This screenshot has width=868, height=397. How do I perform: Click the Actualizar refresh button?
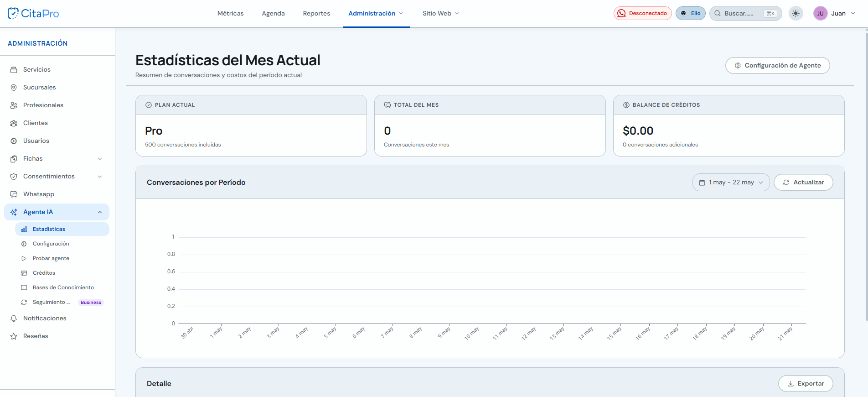click(x=803, y=182)
